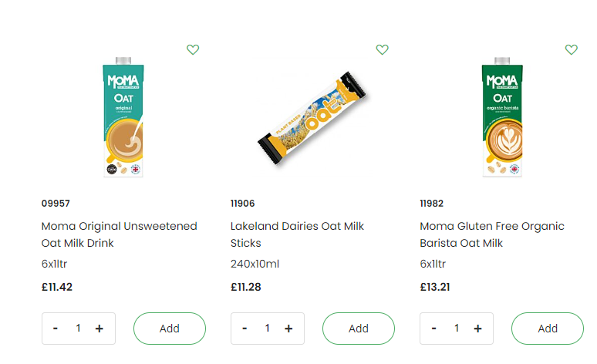Screen dimensions: 597x364
Task: Increase quantity for Moma Original Oat Milk
Action: tap(99, 329)
